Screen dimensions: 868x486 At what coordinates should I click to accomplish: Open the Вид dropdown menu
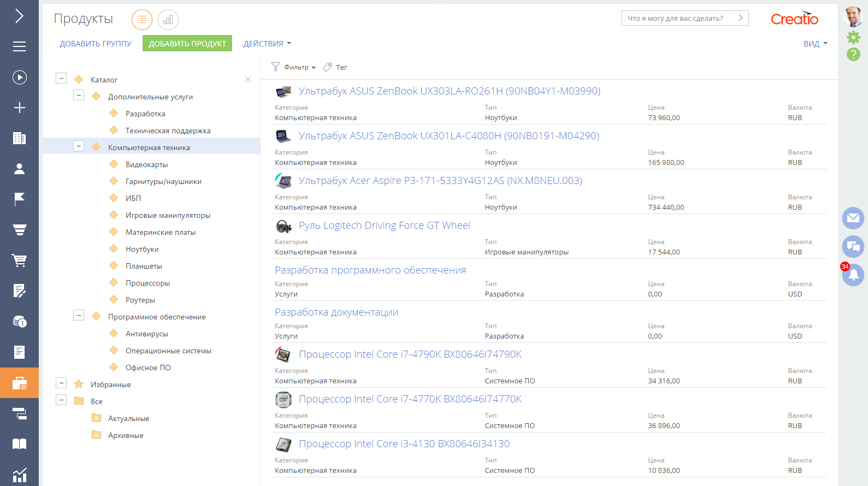click(816, 44)
